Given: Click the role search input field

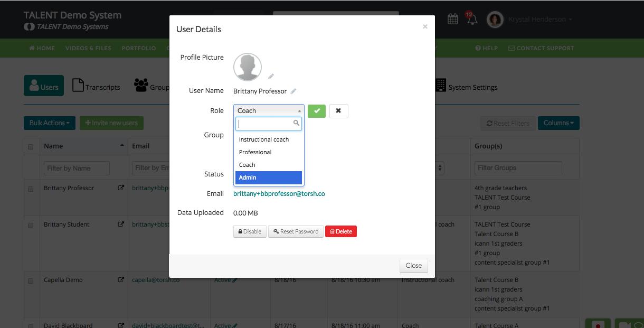Looking at the screenshot, I should [x=266, y=124].
